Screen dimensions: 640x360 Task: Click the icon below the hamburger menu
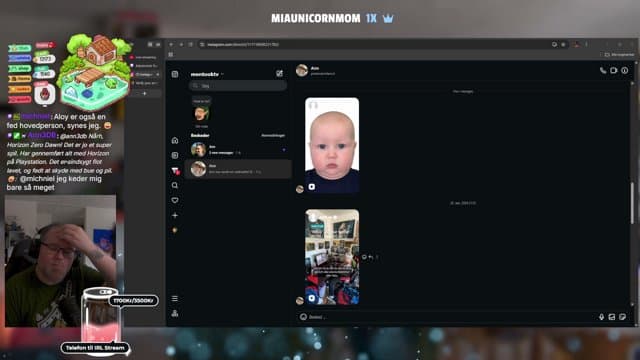[x=175, y=313]
